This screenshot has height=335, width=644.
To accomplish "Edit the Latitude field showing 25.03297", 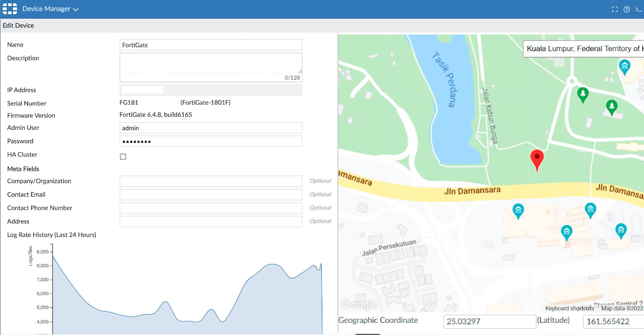I will 489,321.
